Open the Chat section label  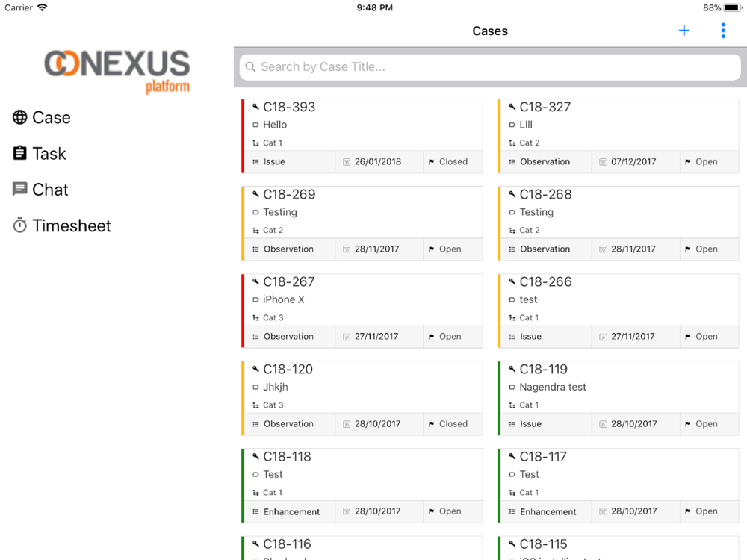click(50, 190)
